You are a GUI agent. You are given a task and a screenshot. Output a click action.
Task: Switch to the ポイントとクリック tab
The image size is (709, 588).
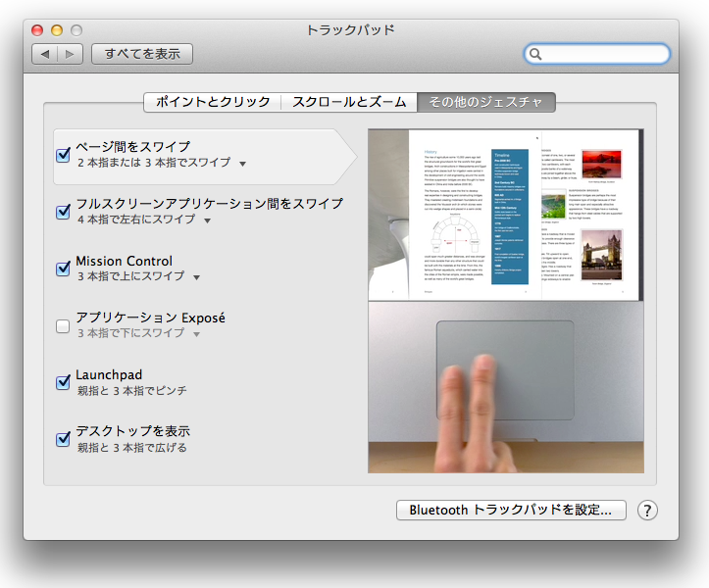point(212,102)
